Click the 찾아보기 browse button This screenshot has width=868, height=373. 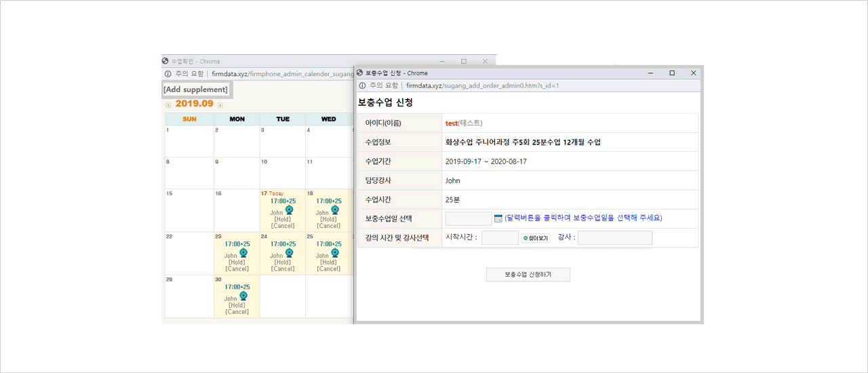[x=536, y=238]
